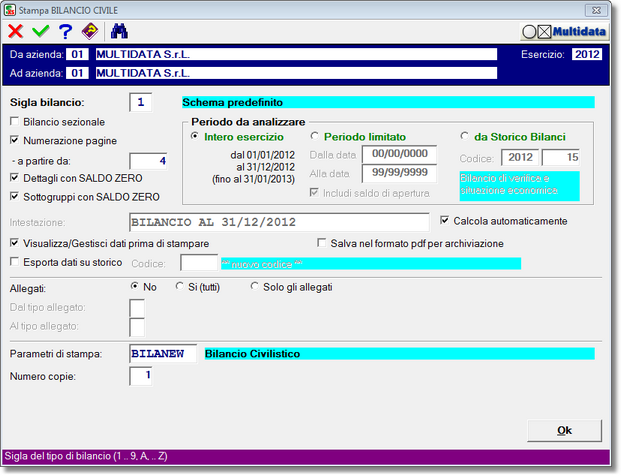Select Solo gli allegati radio option
The image size is (621, 476).
[254, 286]
